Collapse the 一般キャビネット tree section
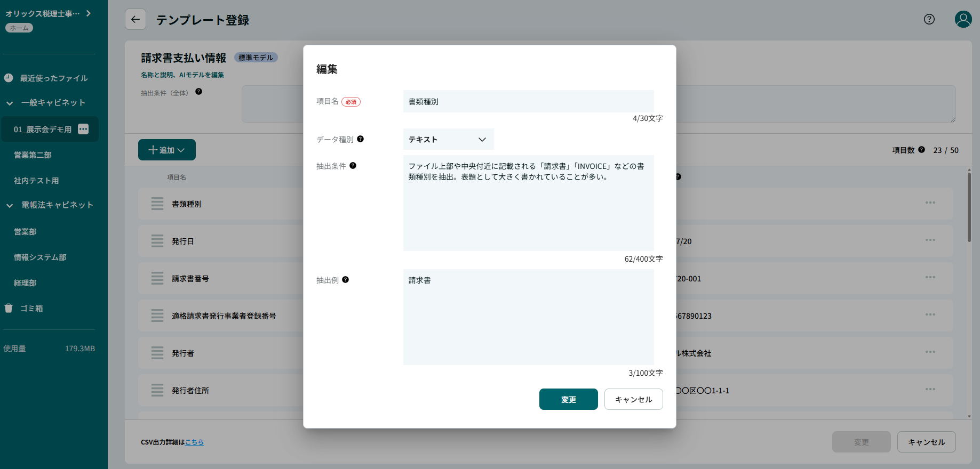Image resolution: width=980 pixels, height=469 pixels. pos(10,103)
